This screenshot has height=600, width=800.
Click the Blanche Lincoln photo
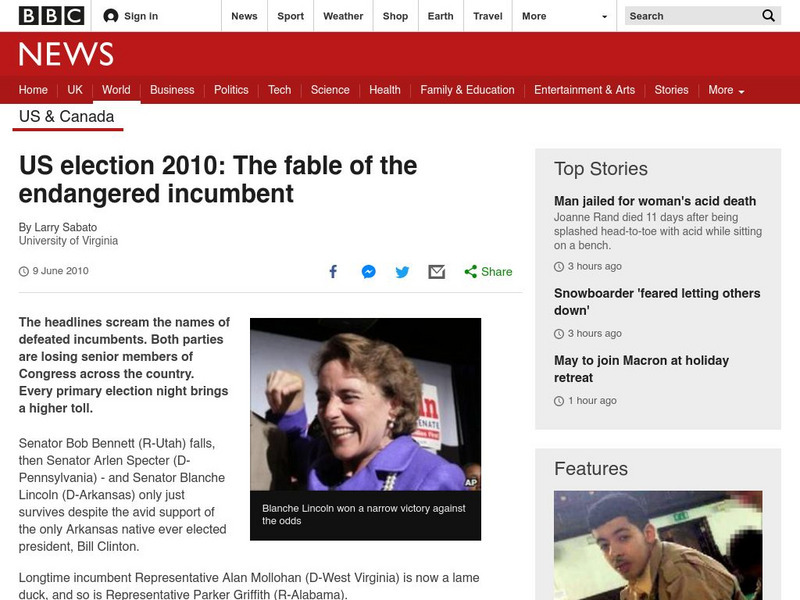pos(365,404)
